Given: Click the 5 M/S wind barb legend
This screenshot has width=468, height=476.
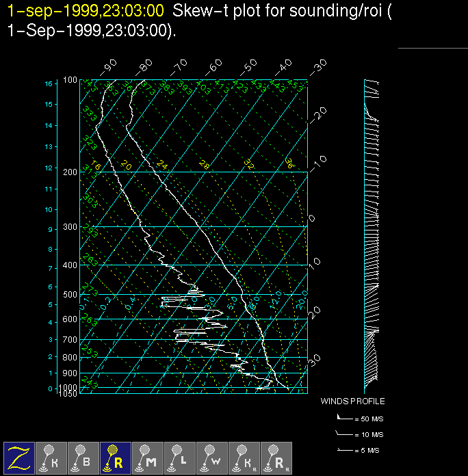Looking at the screenshot, I should [x=359, y=451].
